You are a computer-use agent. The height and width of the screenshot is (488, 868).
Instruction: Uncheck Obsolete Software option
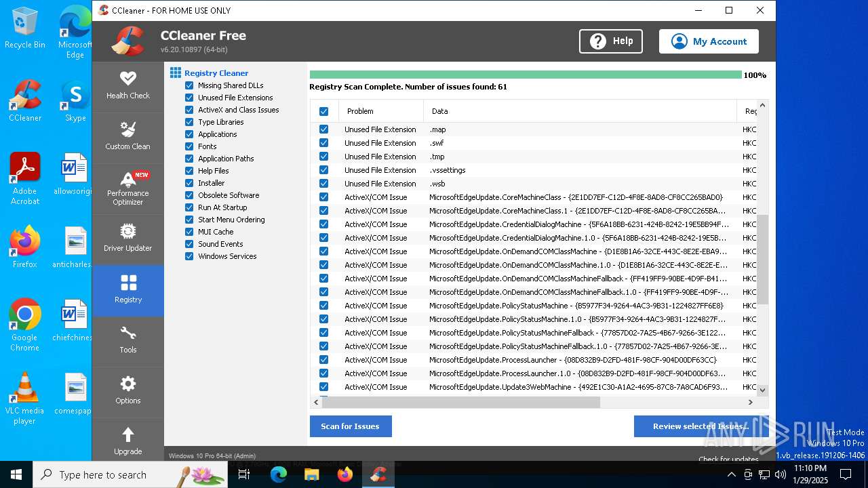point(189,195)
